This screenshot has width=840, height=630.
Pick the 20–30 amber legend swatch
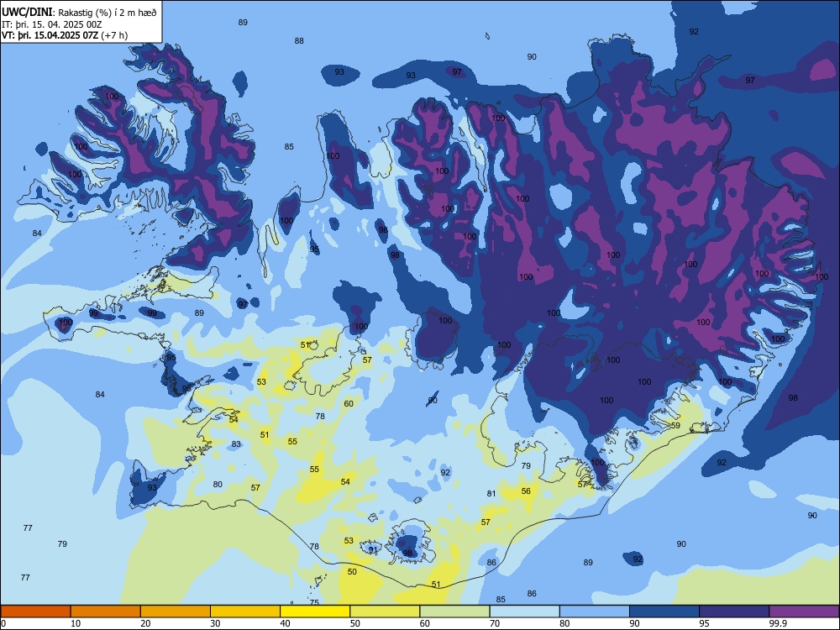[176, 612]
